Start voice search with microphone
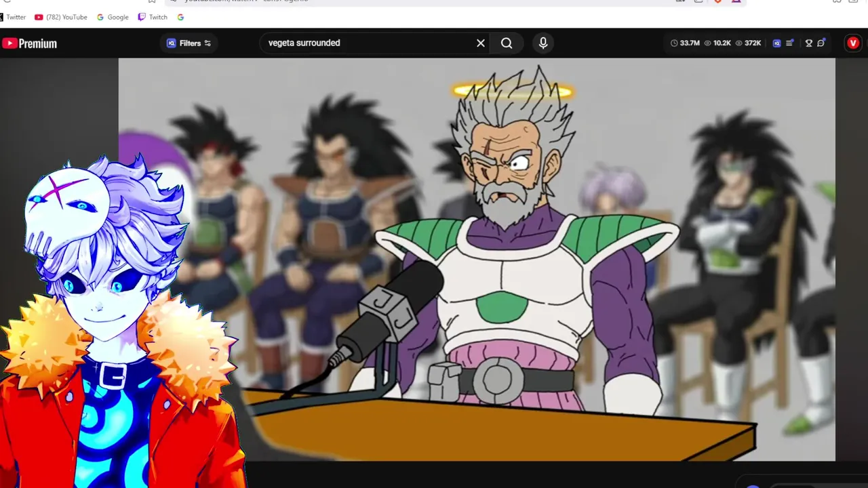Viewport: 868px width, 488px height. point(543,43)
